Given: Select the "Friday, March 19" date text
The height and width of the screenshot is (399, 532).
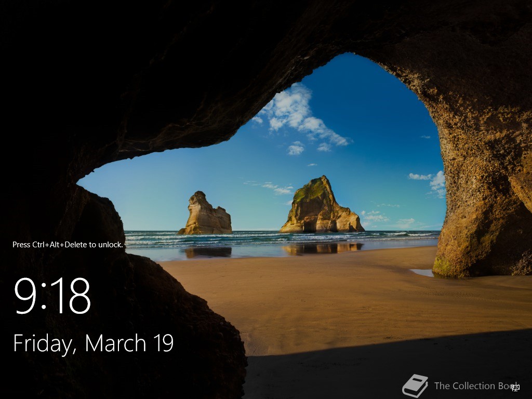Looking at the screenshot, I should click(94, 343).
